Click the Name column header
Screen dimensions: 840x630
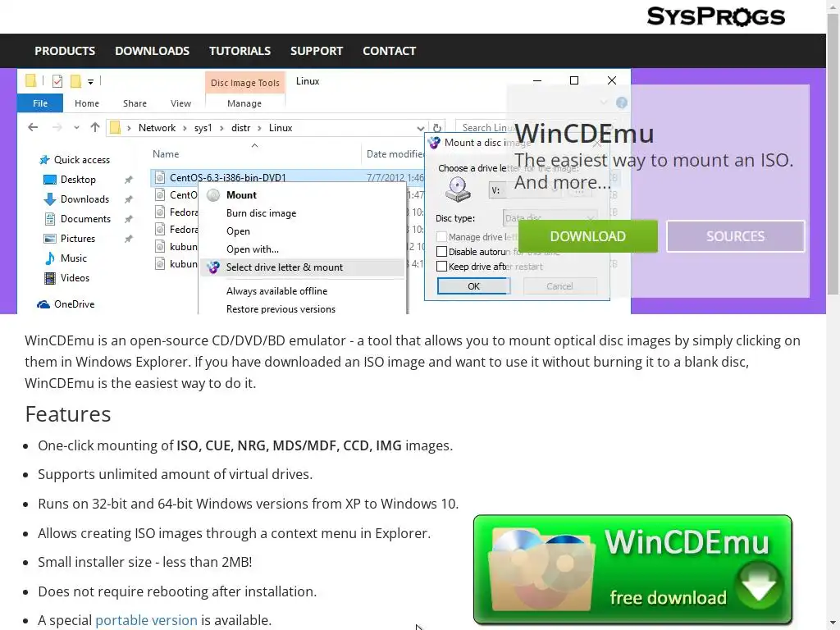(x=166, y=154)
